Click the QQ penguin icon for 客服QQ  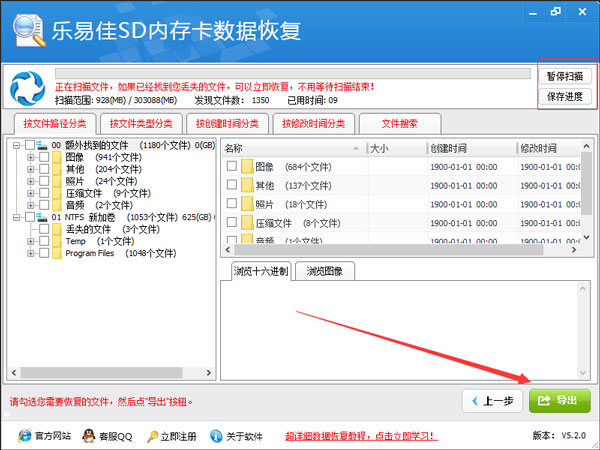(x=89, y=435)
